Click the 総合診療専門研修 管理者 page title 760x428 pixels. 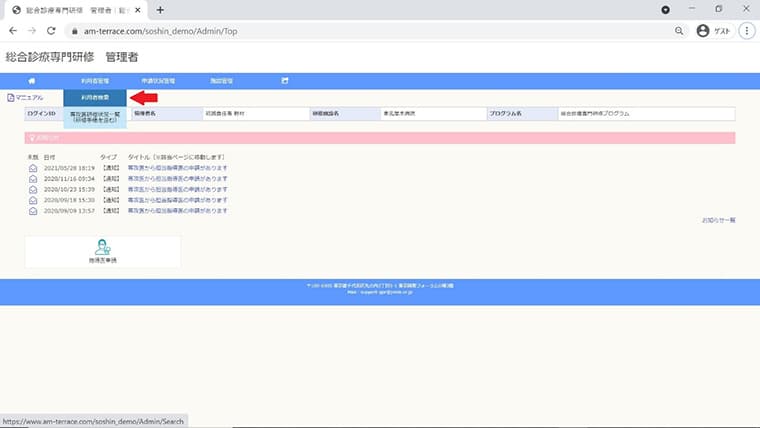(x=72, y=57)
